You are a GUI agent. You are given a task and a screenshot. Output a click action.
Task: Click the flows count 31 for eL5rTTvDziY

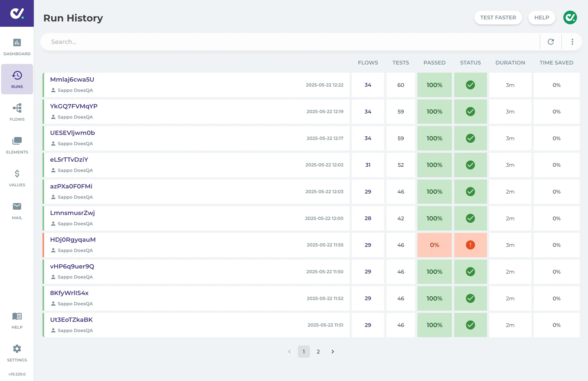368,165
